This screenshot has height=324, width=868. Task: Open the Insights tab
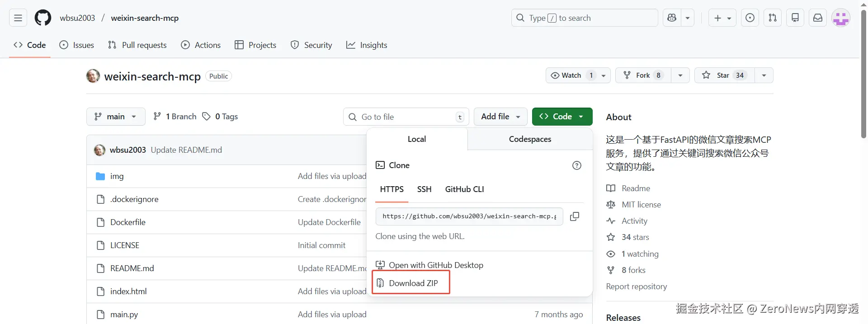click(x=367, y=45)
